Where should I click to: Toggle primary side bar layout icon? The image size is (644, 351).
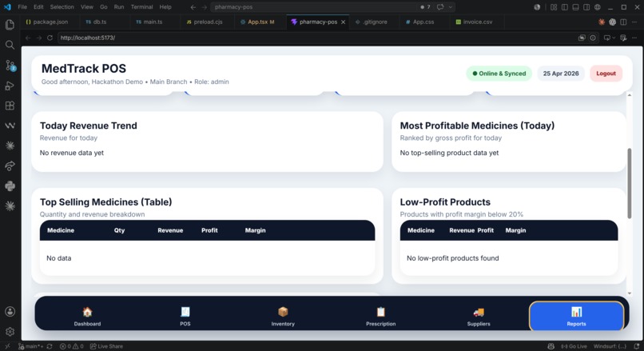click(565, 7)
